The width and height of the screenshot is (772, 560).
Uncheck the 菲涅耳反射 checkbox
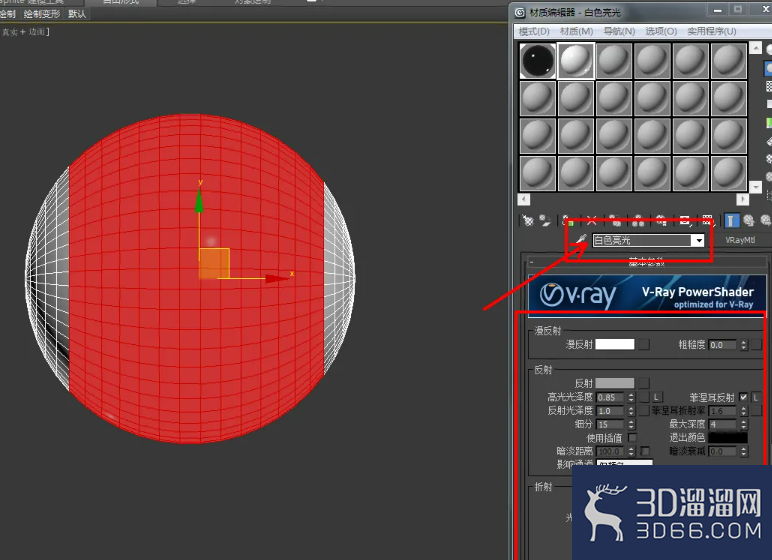(x=743, y=397)
